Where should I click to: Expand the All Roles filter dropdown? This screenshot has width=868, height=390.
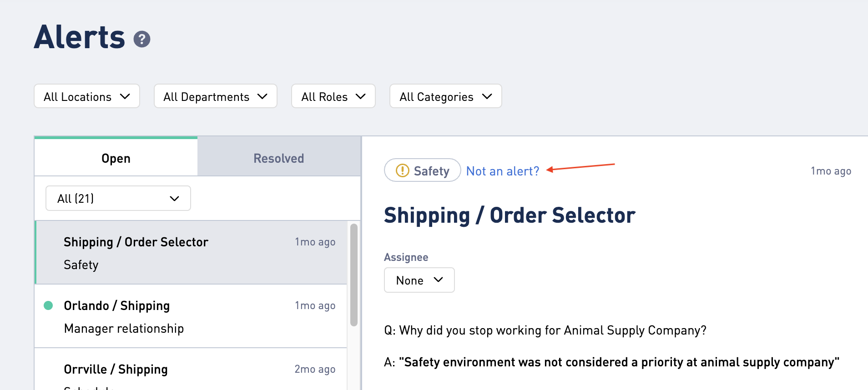coord(333,96)
